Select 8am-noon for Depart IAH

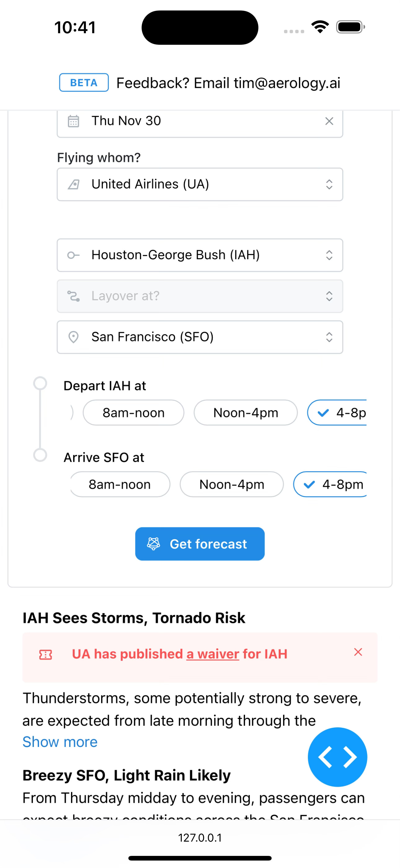coord(133,413)
